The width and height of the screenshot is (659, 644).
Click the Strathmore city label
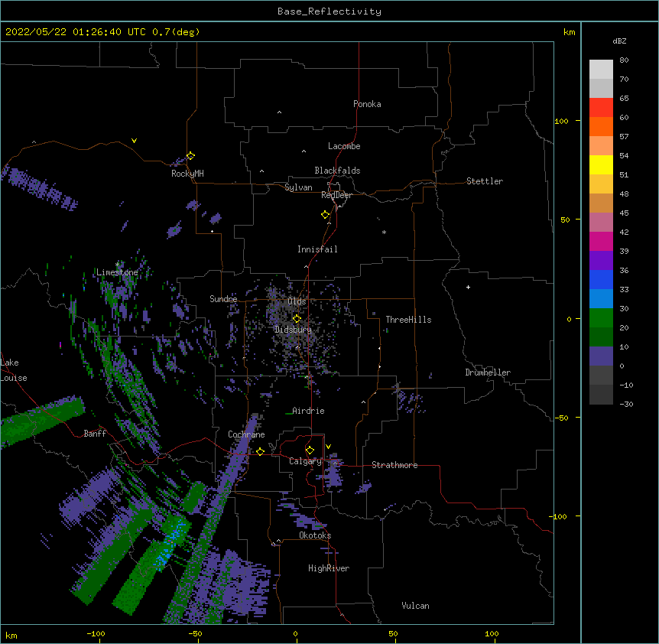[394, 465]
